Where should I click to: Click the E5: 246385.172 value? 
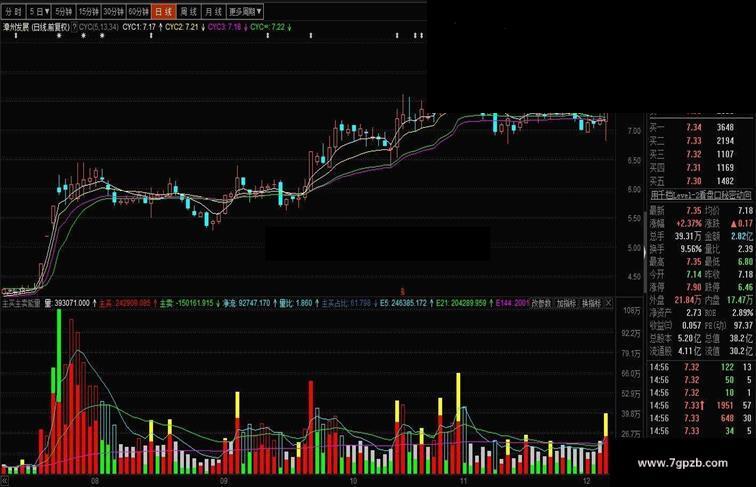point(404,303)
